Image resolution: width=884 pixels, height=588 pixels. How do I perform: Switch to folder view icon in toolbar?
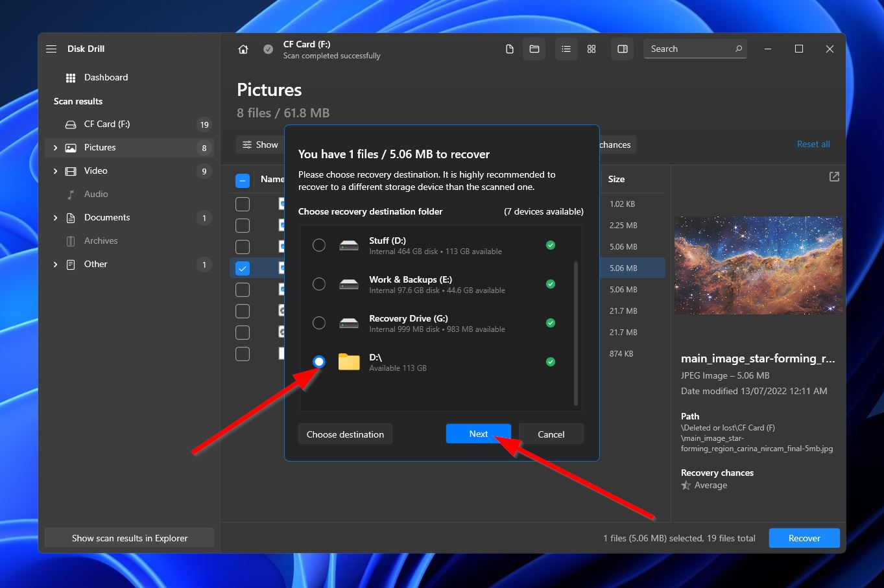click(534, 49)
